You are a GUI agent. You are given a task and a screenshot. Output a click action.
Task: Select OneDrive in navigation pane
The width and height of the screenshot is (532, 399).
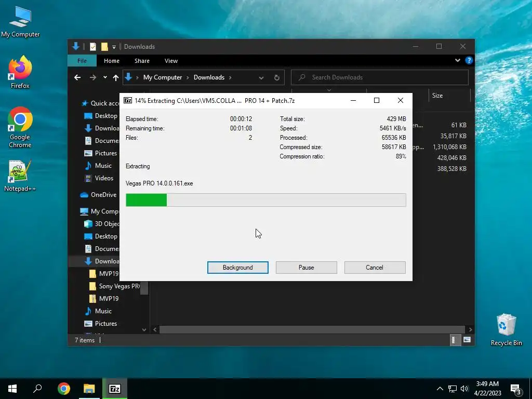98,195
